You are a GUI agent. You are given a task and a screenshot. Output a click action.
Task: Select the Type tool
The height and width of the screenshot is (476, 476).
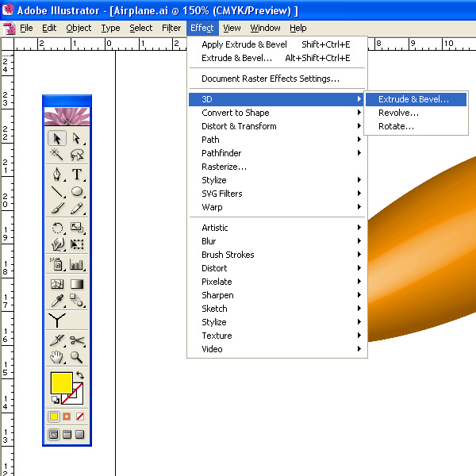pyautogui.click(x=77, y=175)
